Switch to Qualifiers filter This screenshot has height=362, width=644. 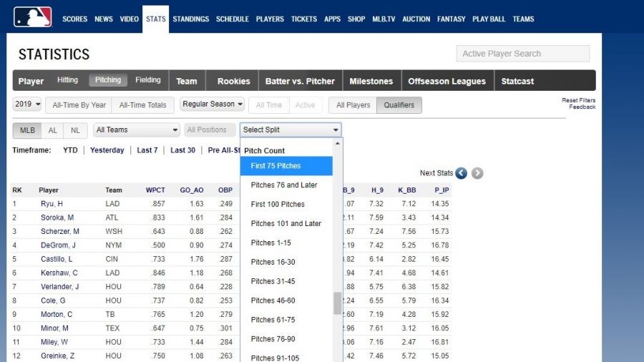pyautogui.click(x=399, y=105)
